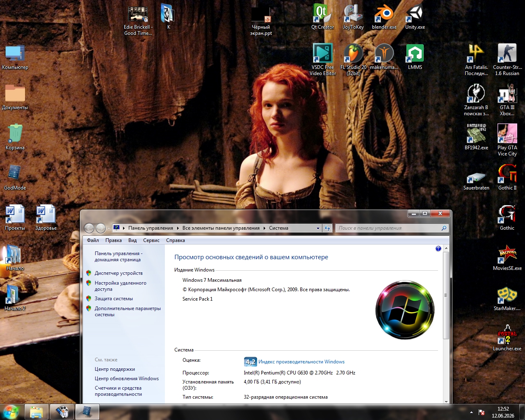Viewport: 525px width, 420px height.
Task: Open Индекс производительности Windows link
Action: [301, 362]
